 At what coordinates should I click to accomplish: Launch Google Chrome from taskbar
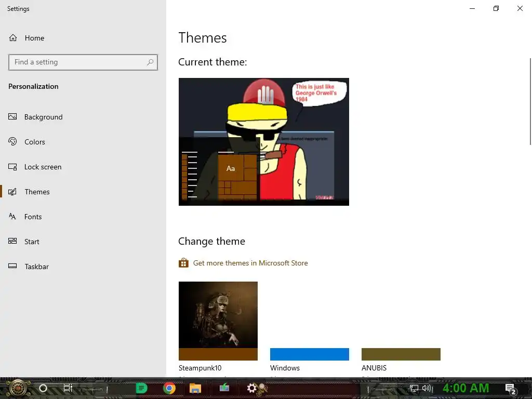pyautogui.click(x=169, y=388)
